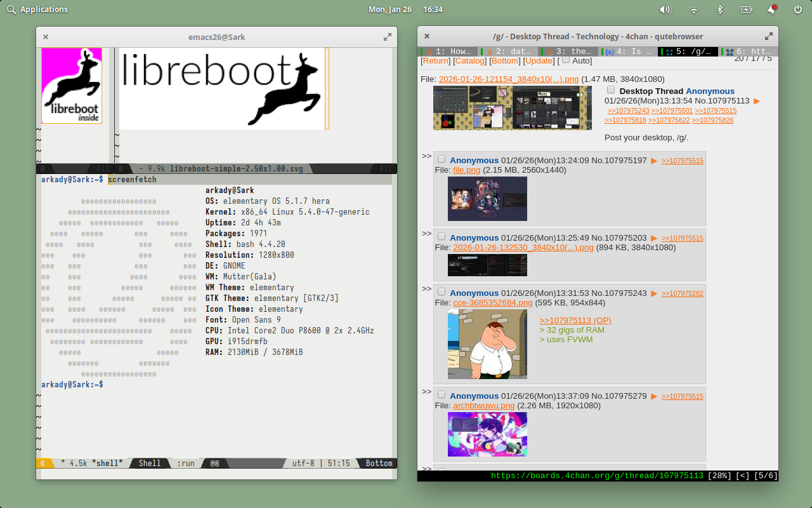
Task: Tick the checkbox on the Desktop Thread post
Action: [611, 90]
